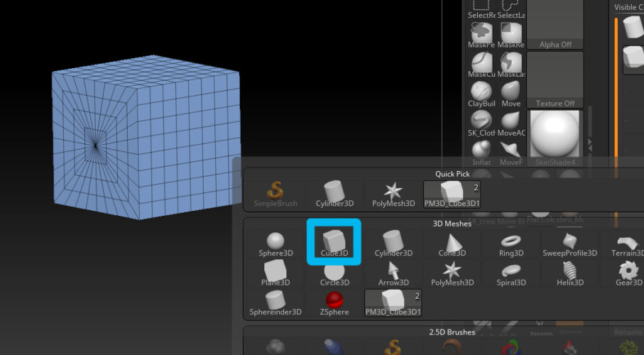Pick Cylinder3D under the 3D Meshes section
644x355 pixels.
[393, 244]
